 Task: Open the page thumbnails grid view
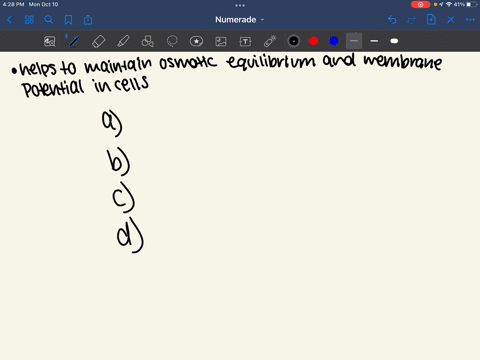click(29, 20)
